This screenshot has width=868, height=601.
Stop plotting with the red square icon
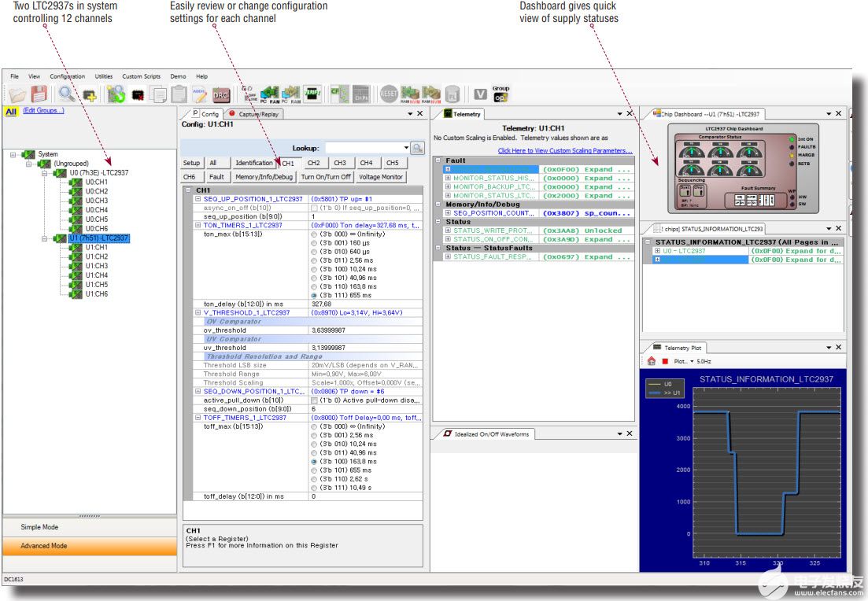click(x=665, y=361)
